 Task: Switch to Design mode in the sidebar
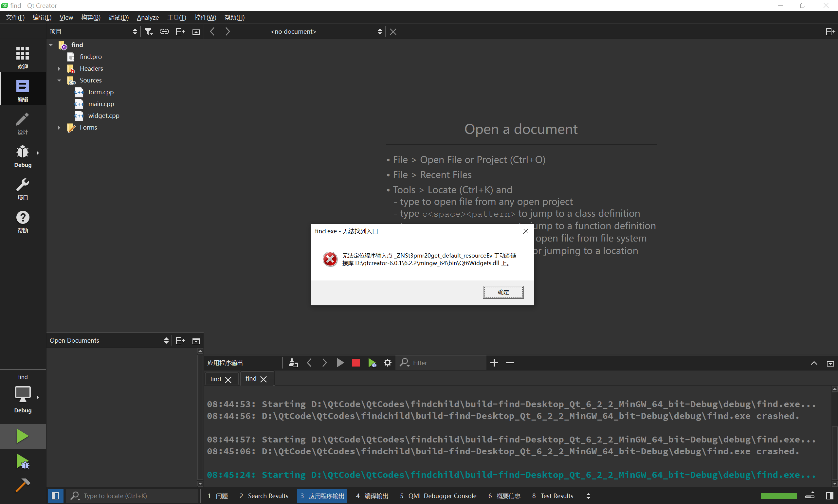coord(22,124)
